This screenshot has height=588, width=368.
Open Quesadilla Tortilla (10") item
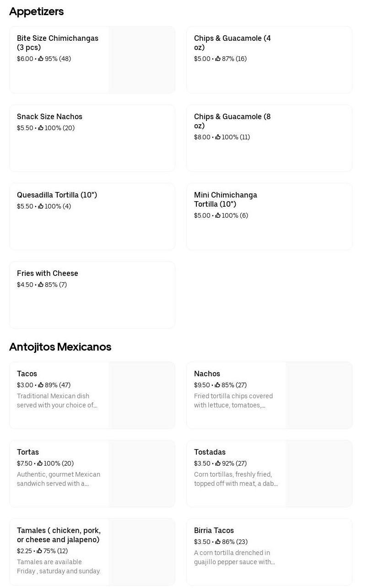tap(57, 195)
